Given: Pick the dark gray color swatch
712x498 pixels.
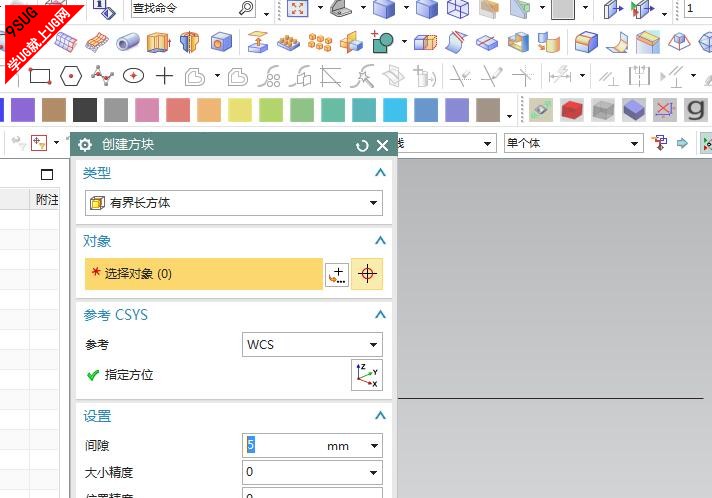Looking at the screenshot, I should click(x=85, y=110).
